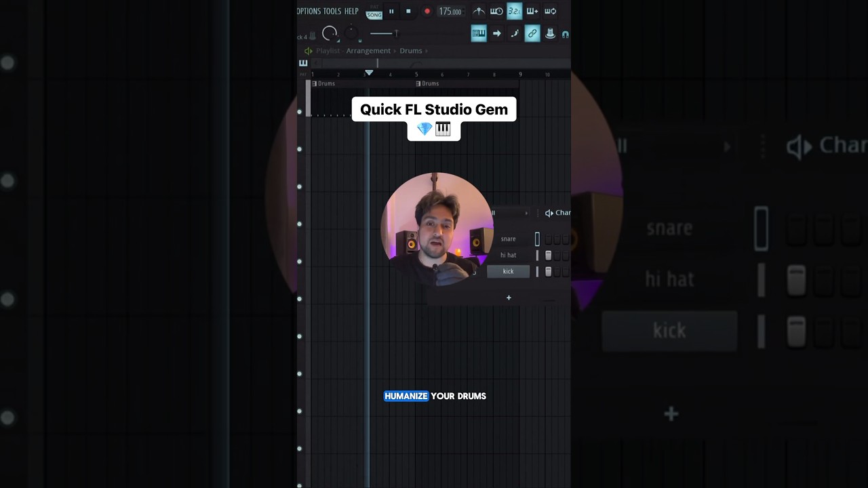
Task: Switch to PAT pattern mode
Action: (x=374, y=7)
